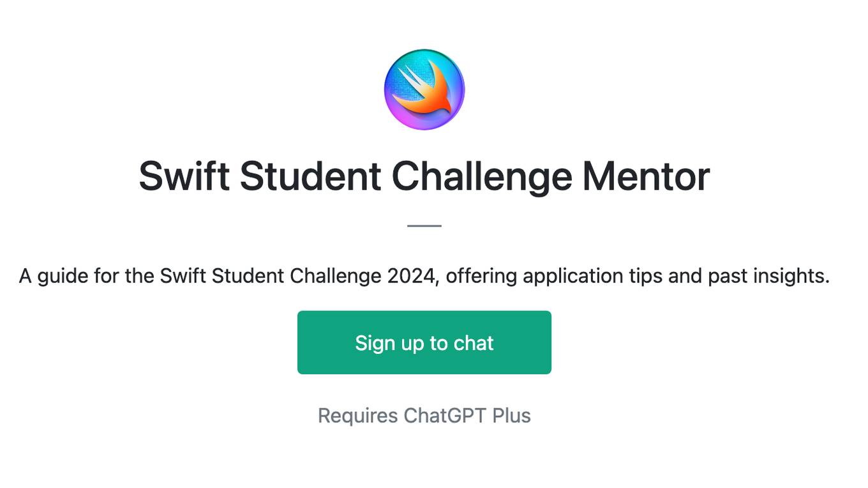Click the word 'Student' in the heading
The image size is (868, 488).
(310, 176)
